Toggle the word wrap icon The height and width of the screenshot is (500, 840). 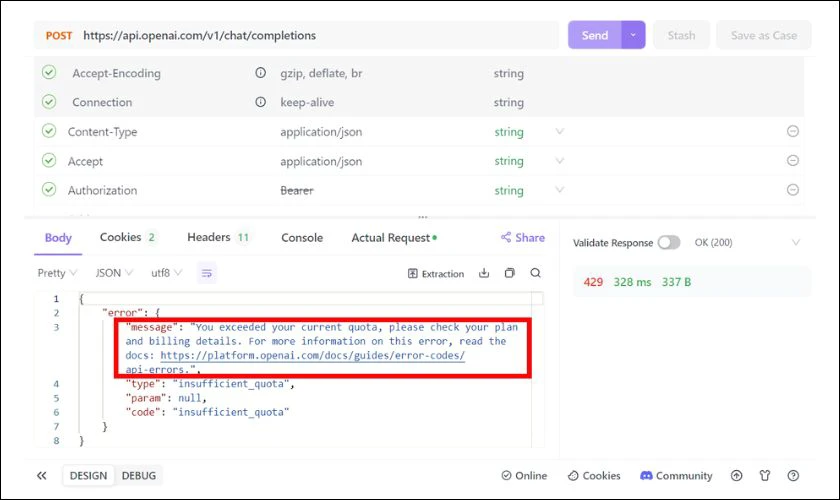pos(207,273)
